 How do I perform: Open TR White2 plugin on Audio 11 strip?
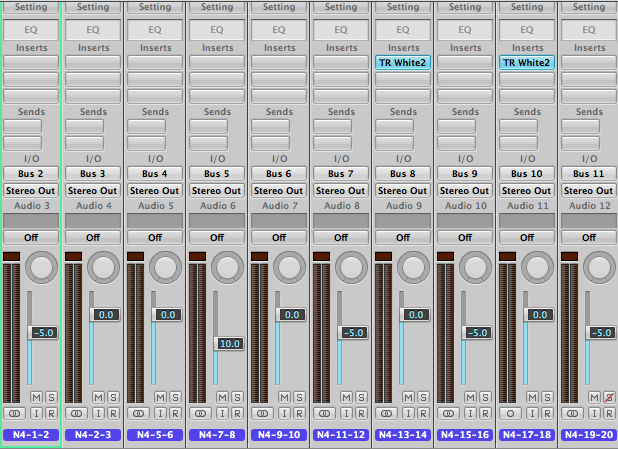(527, 63)
